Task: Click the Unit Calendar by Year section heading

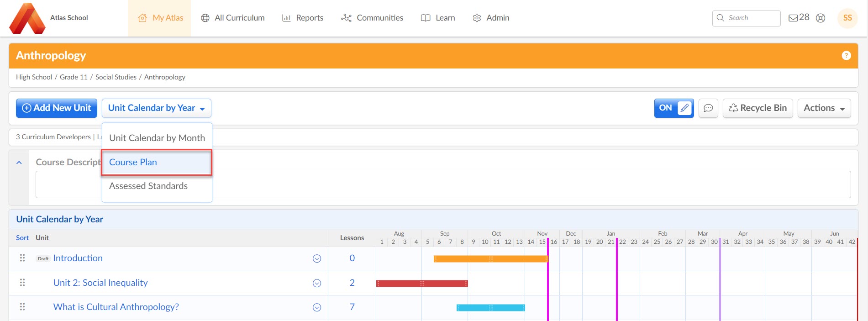Action: [x=60, y=219]
